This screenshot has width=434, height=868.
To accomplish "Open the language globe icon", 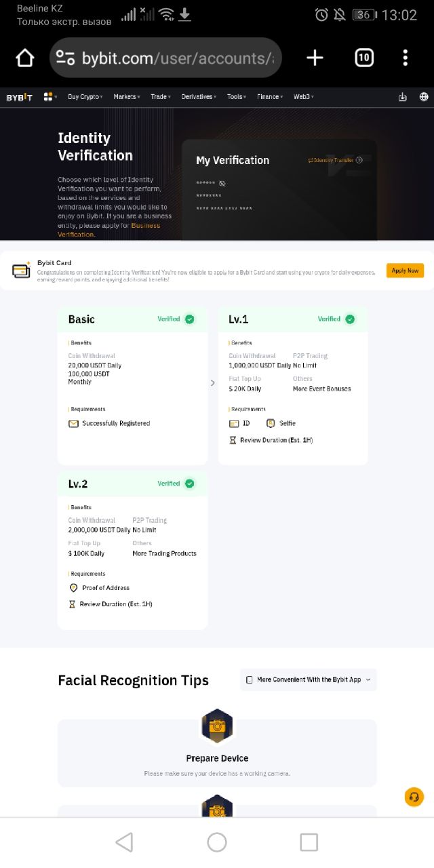I will tap(424, 97).
